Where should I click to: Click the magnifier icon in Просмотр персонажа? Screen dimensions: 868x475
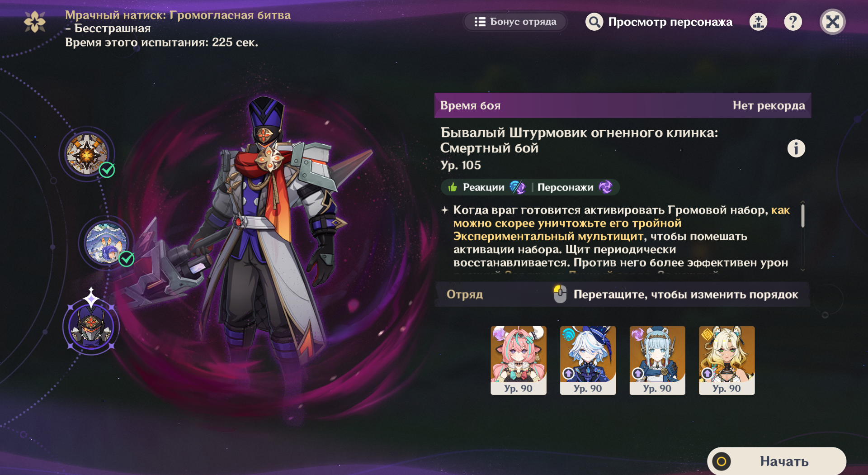pos(594,22)
